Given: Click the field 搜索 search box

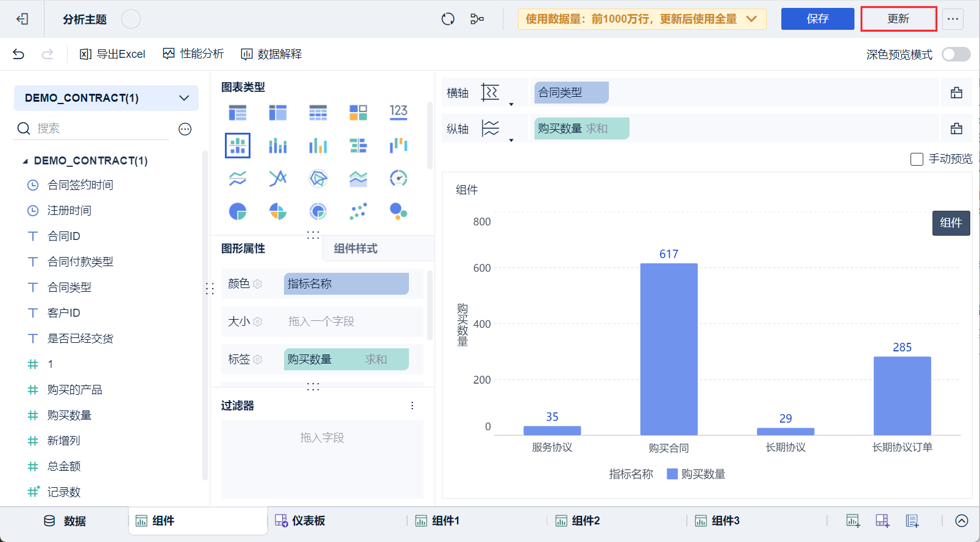Looking at the screenshot, I should point(91,128).
